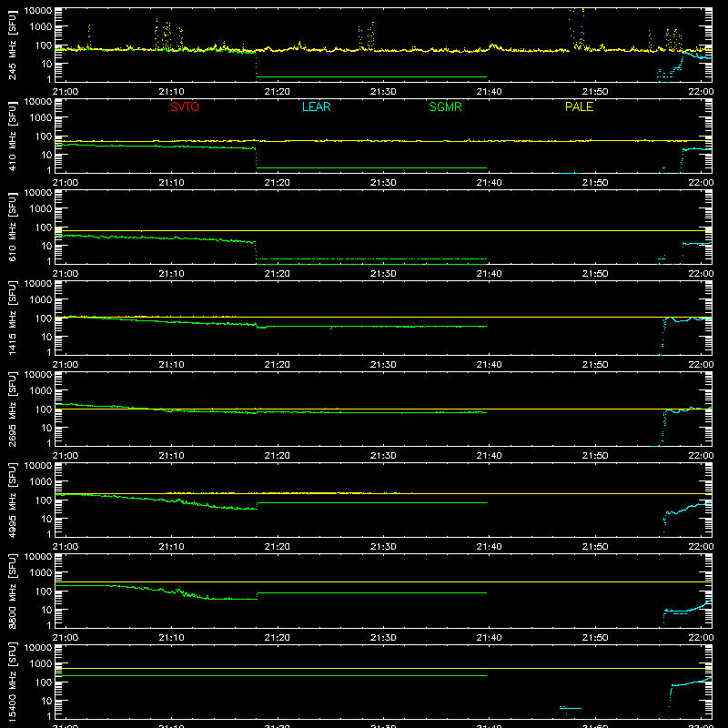
Task: Click the yellow PALE station legend label
Action: (x=579, y=106)
